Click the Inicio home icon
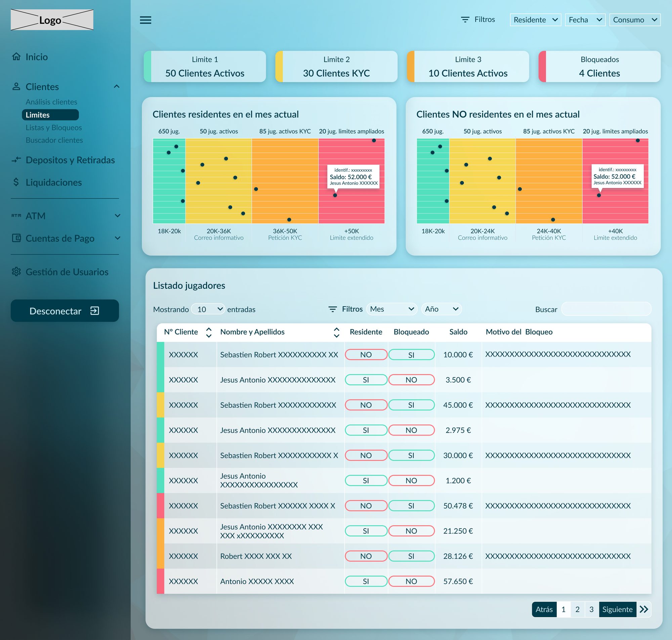 [x=16, y=57]
